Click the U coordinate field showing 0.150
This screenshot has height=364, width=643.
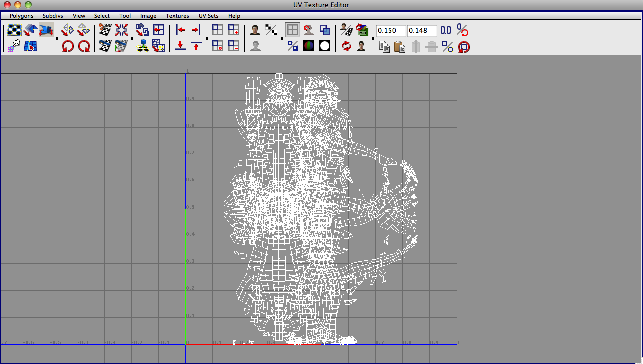[x=390, y=30]
